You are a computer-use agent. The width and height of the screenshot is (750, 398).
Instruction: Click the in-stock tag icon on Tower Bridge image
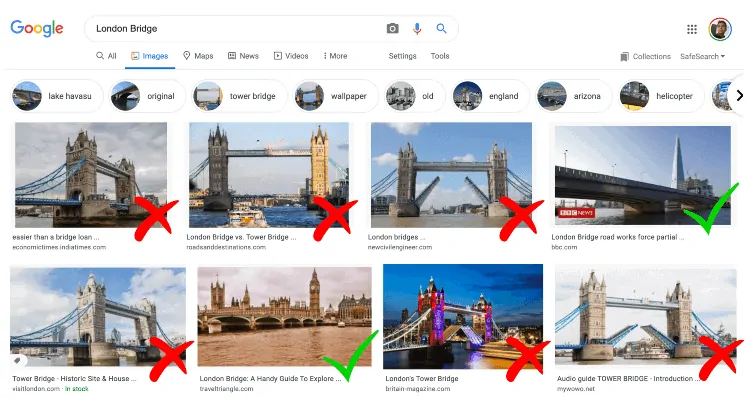[x=17, y=360]
